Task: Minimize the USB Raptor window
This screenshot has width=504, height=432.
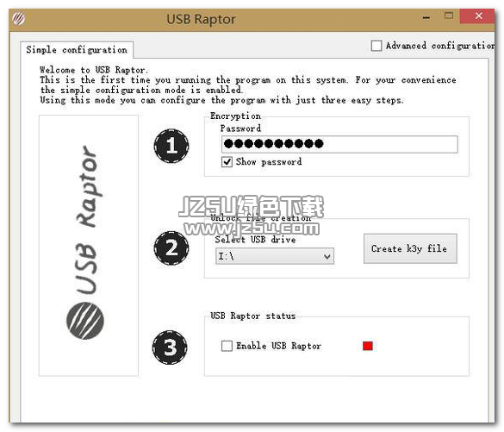Action: [426, 17]
